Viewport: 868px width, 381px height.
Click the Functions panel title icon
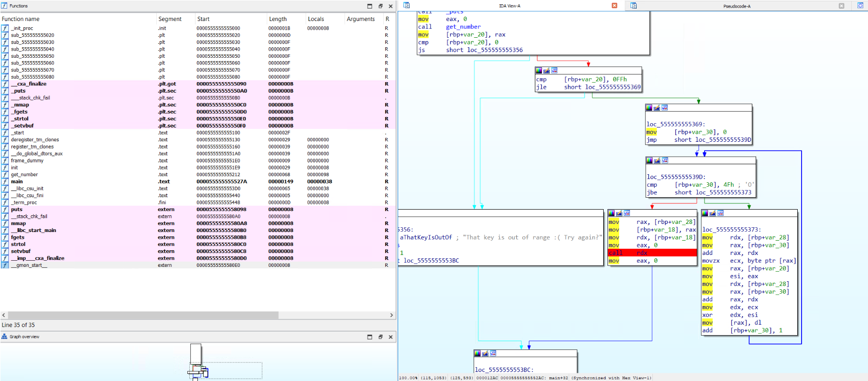[4, 6]
